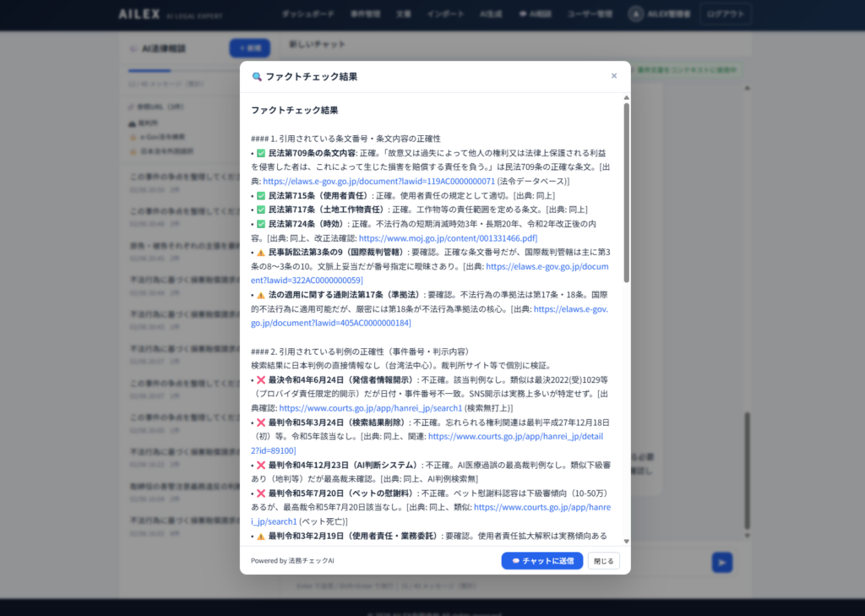Close the fact check dialog with X

[614, 76]
